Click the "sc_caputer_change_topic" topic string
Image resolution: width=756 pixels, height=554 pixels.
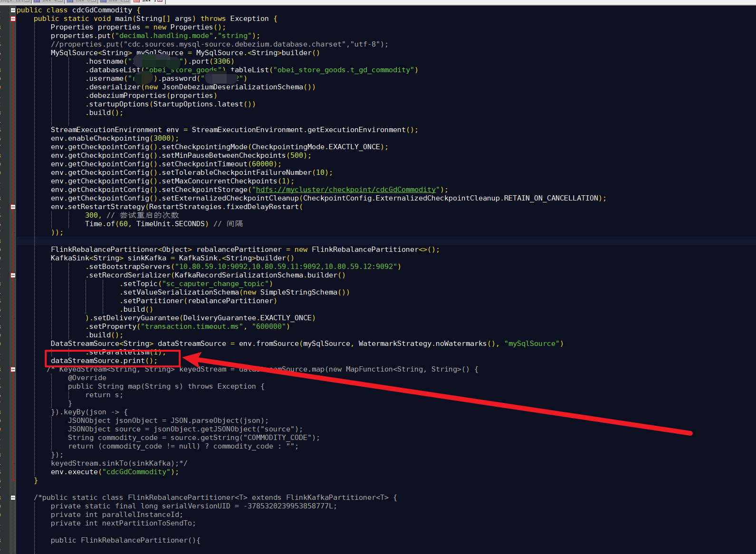215,284
